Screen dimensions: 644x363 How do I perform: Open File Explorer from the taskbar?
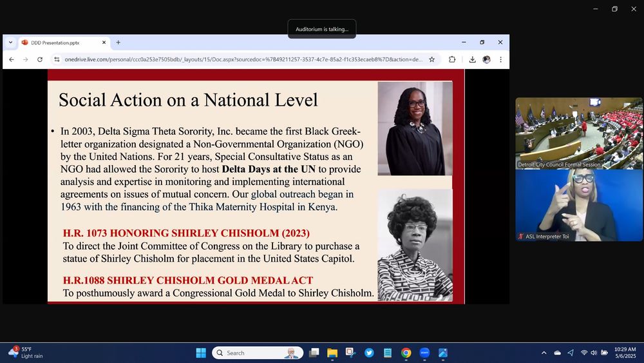pyautogui.click(x=332, y=353)
